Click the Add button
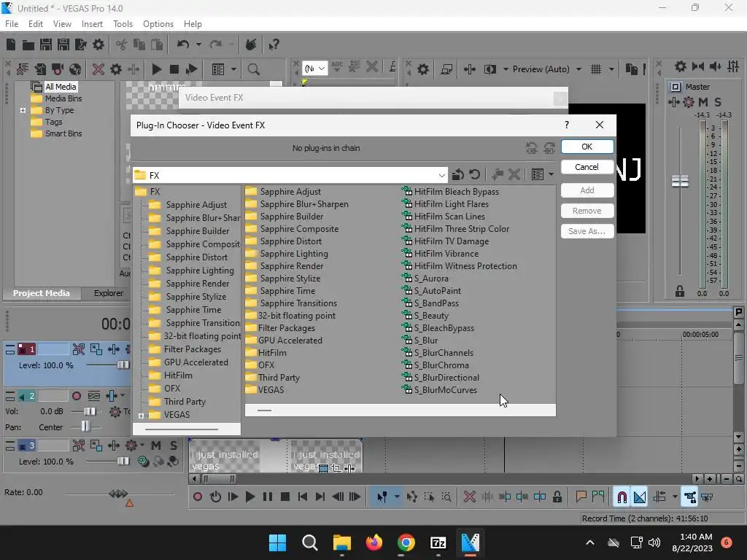Image resolution: width=747 pixels, height=560 pixels. click(587, 190)
